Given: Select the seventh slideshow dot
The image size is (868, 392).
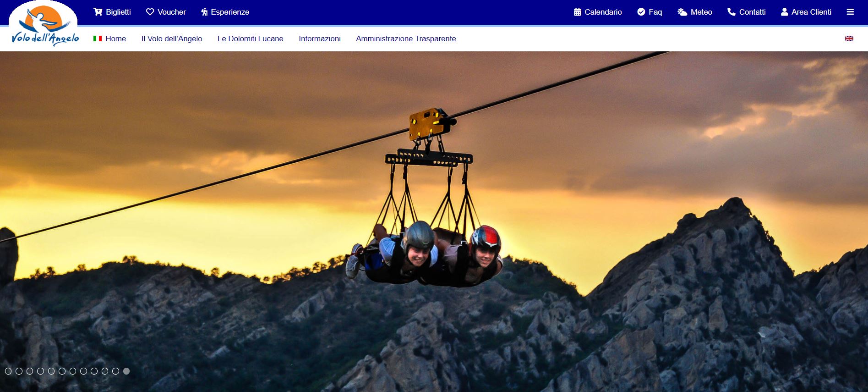Looking at the screenshot, I should coord(73,371).
